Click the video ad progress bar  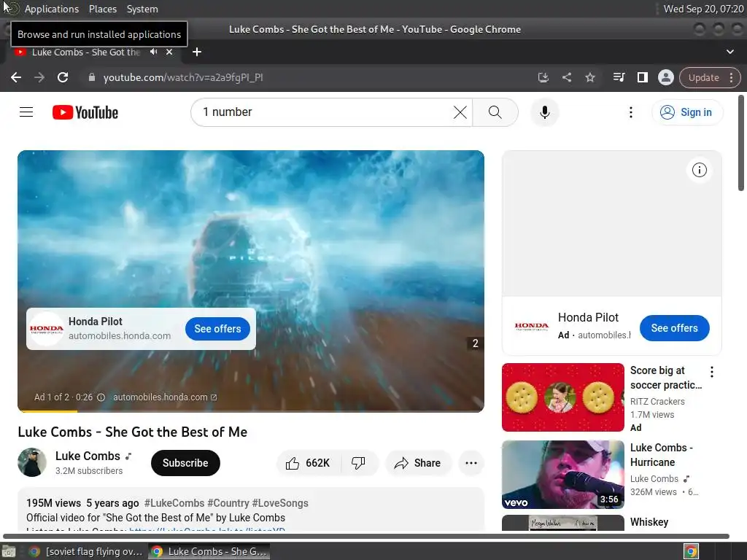[x=251, y=411]
